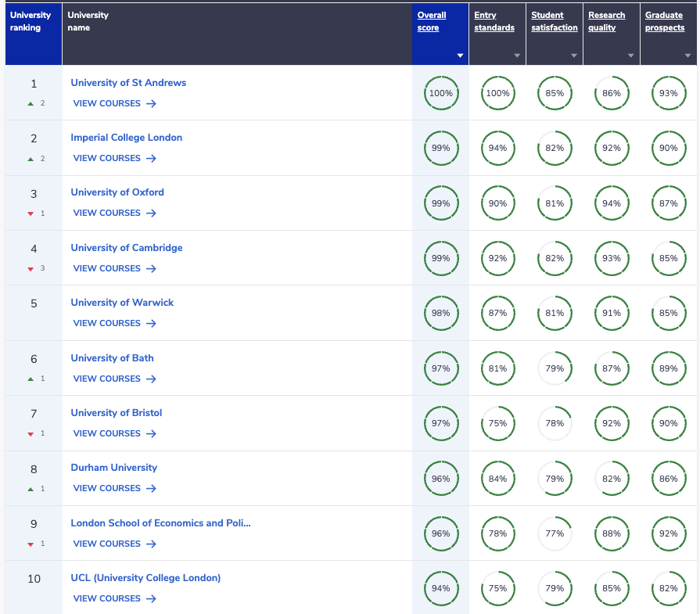Open Durham University page
The width and height of the screenshot is (700, 614).
(114, 468)
